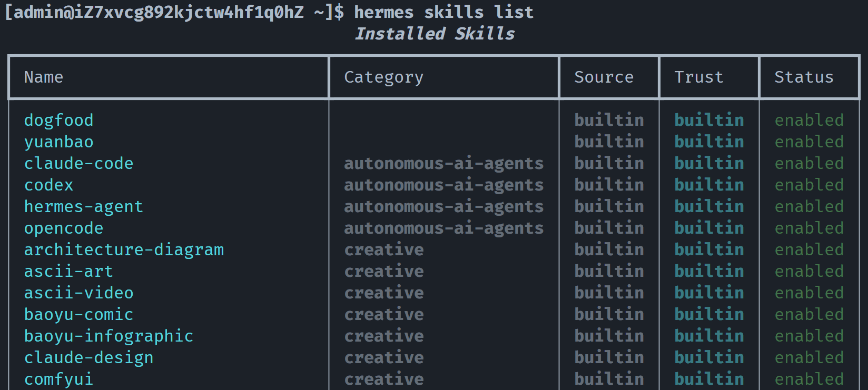Click the dogfood skill name
868x390 pixels.
coord(58,121)
